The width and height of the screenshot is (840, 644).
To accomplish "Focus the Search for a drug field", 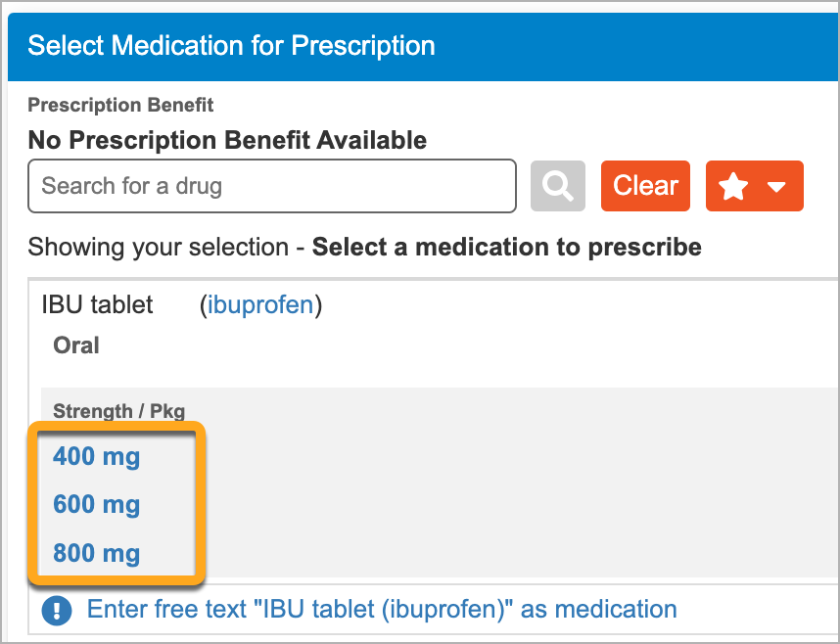I will pyautogui.click(x=272, y=186).
